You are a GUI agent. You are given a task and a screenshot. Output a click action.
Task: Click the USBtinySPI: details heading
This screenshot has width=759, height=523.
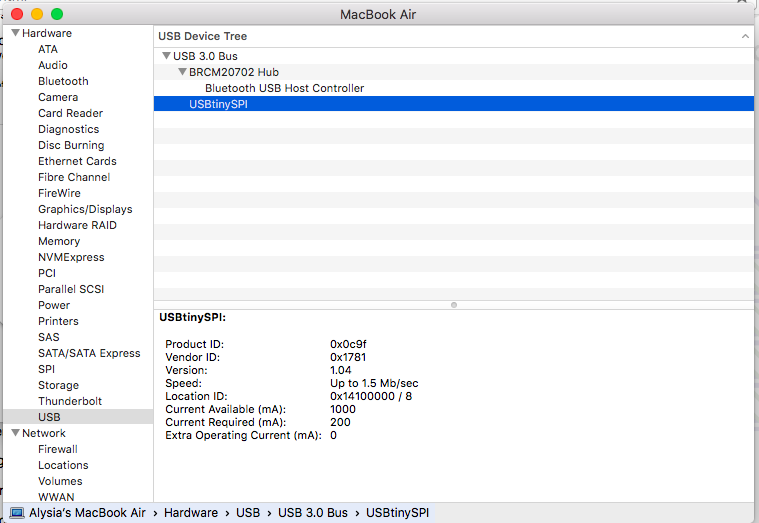point(193,317)
